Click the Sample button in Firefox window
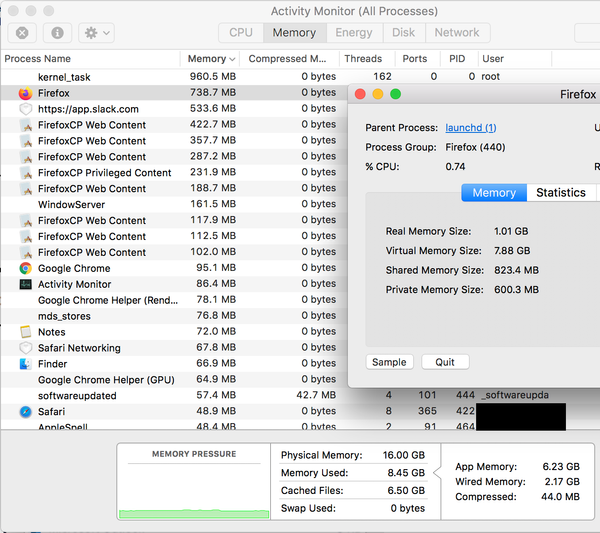Viewport: 600px width, 533px height. pyautogui.click(x=390, y=362)
